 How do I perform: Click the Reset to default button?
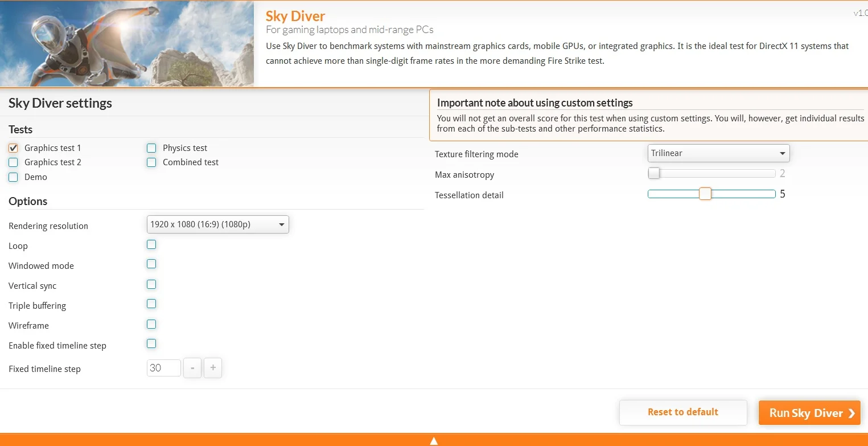coord(683,412)
